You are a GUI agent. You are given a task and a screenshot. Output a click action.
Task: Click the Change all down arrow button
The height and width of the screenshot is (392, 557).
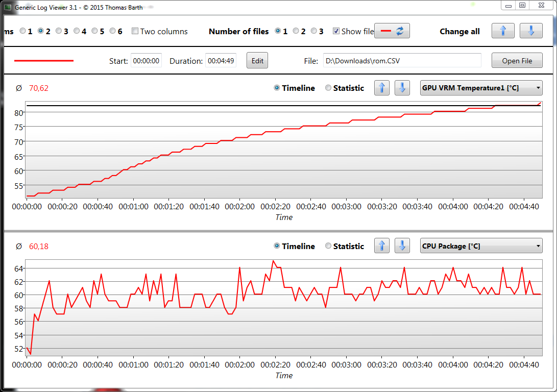tap(531, 31)
